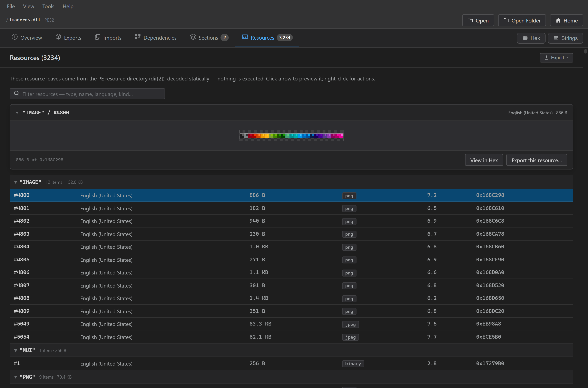The image size is (588, 388).
Task: Click the Sections layers icon
Action: point(193,37)
